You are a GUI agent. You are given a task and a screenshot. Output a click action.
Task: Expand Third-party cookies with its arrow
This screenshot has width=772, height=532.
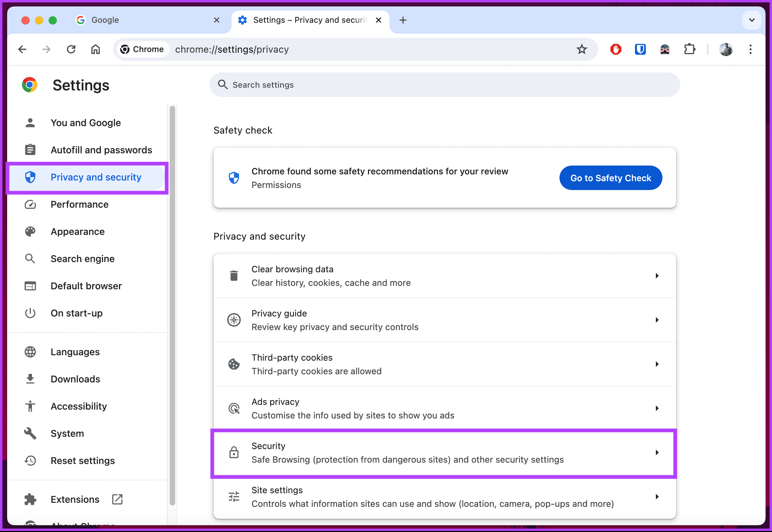[x=657, y=364]
